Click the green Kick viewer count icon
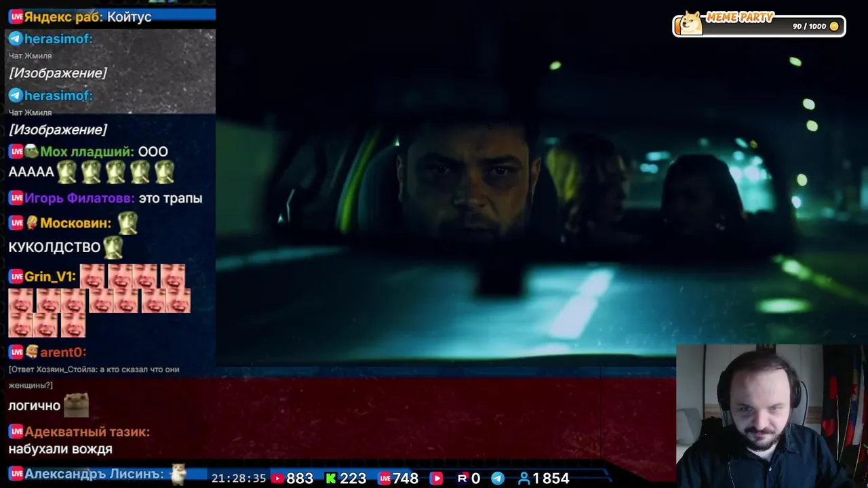Screen dimensions: 868x488 click(331, 479)
